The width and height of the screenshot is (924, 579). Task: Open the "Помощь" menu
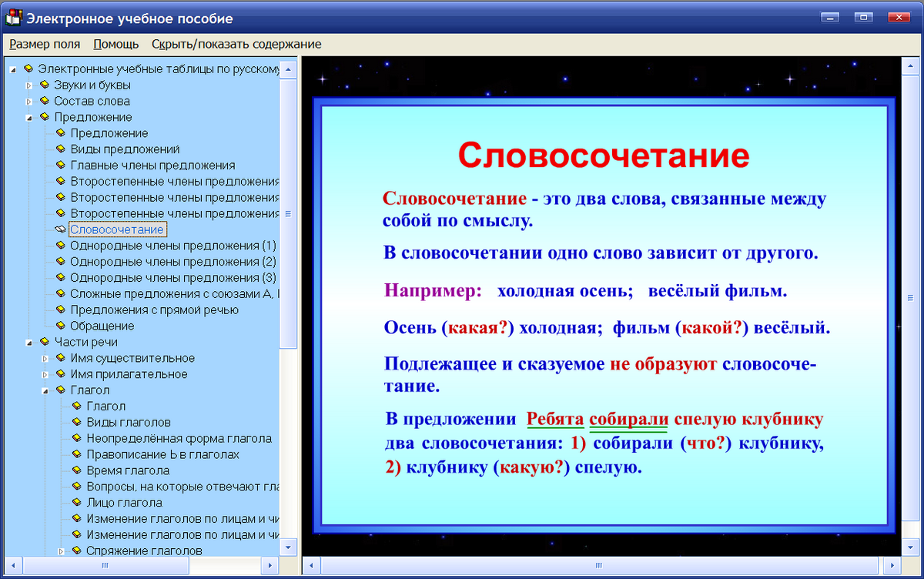click(114, 44)
